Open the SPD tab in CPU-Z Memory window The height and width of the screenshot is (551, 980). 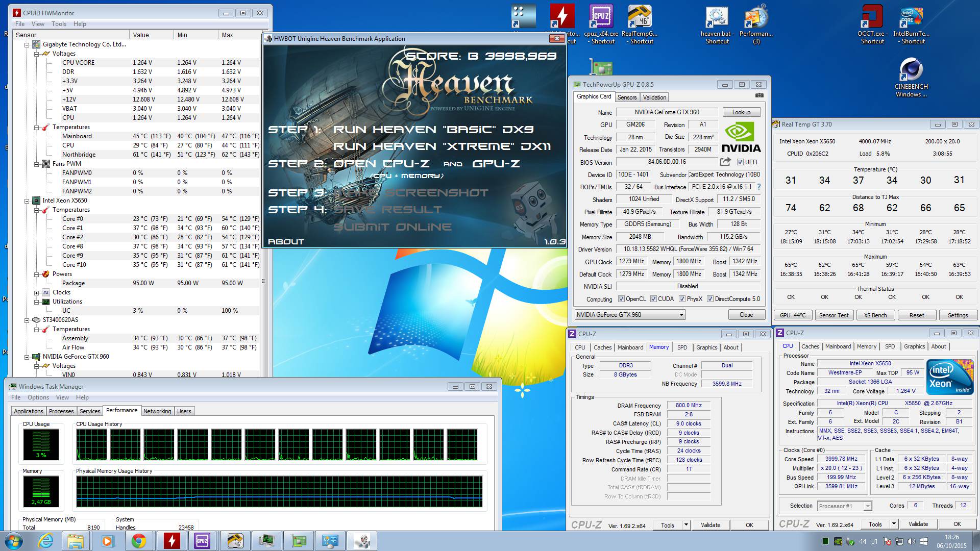pyautogui.click(x=682, y=347)
